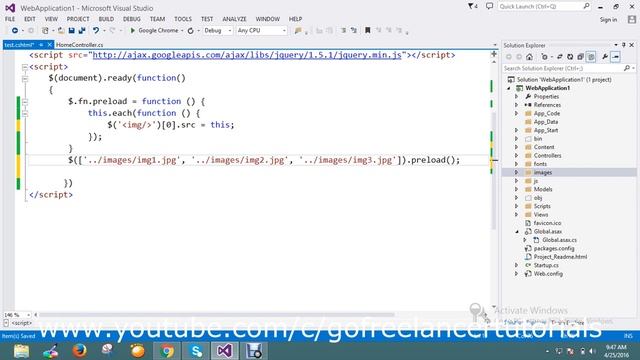Click Visual Studio icon in the taskbar
The height and width of the screenshot is (360, 640).
(x=225, y=351)
